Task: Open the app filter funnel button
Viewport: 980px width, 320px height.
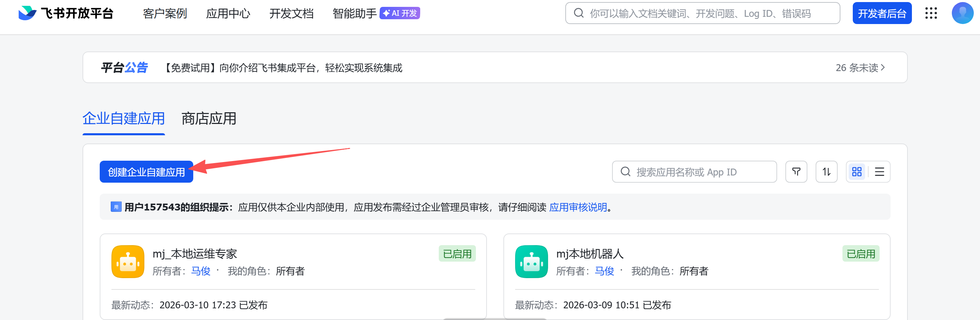Action: coord(796,172)
